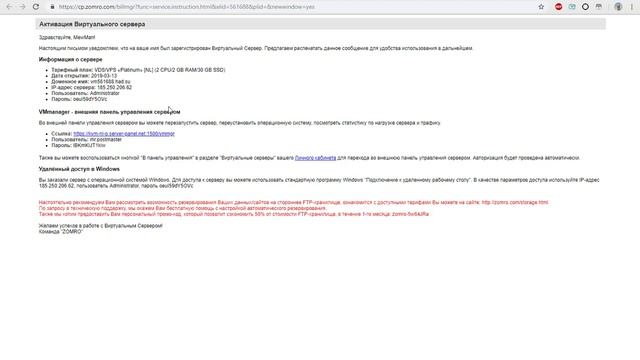The height and width of the screenshot is (360, 640).
Task: Select the 'Пользователь: Administrator' line
Action: [86, 93]
